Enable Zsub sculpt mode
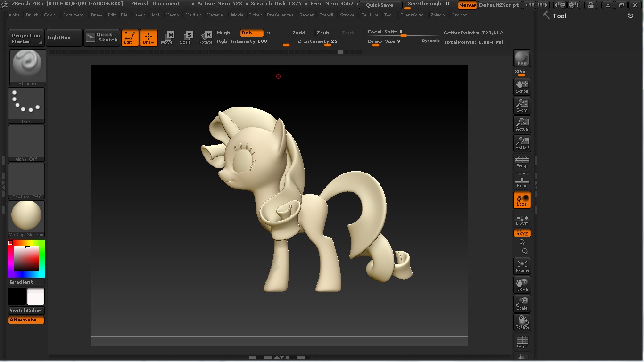 (x=327, y=33)
